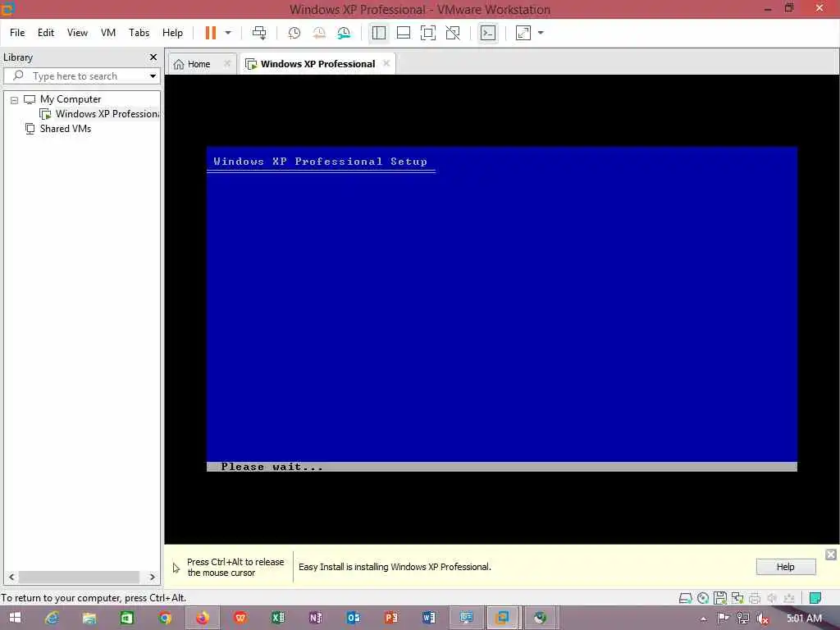Image resolution: width=840 pixels, height=630 pixels.
Task: Open Excel from taskbar
Action: [278, 618]
